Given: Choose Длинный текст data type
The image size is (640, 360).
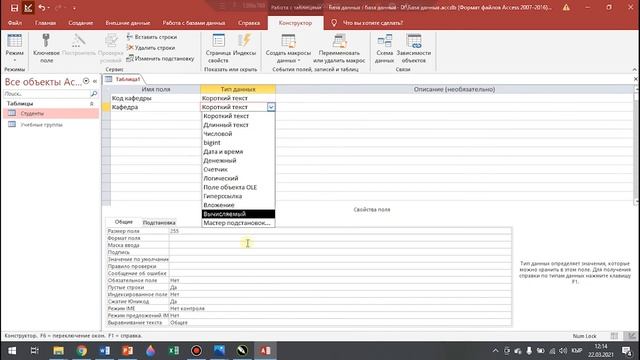Looking at the screenshot, I should tap(238, 125).
